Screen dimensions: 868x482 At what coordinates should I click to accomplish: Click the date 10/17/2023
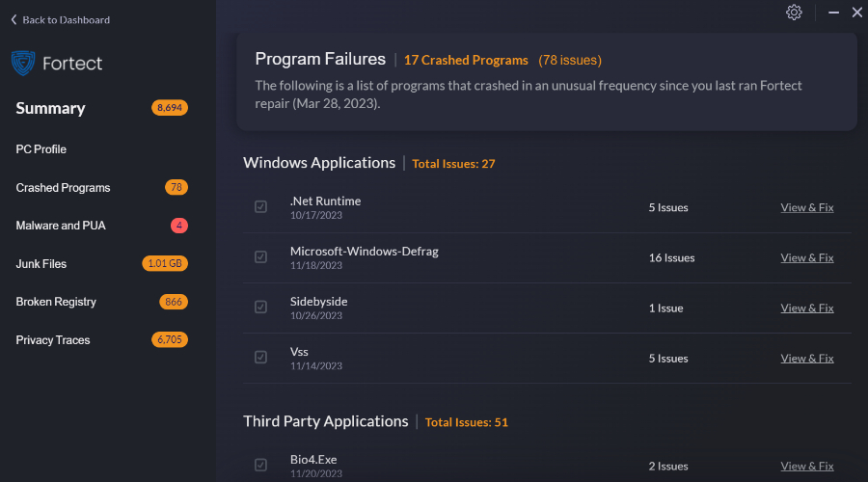coord(316,215)
